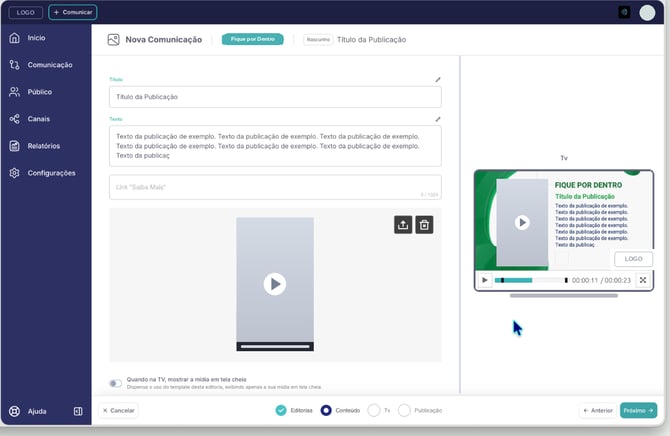Focus the Link "Saiba Mais" field
670x436 pixels.
click(x=275, y=187)
